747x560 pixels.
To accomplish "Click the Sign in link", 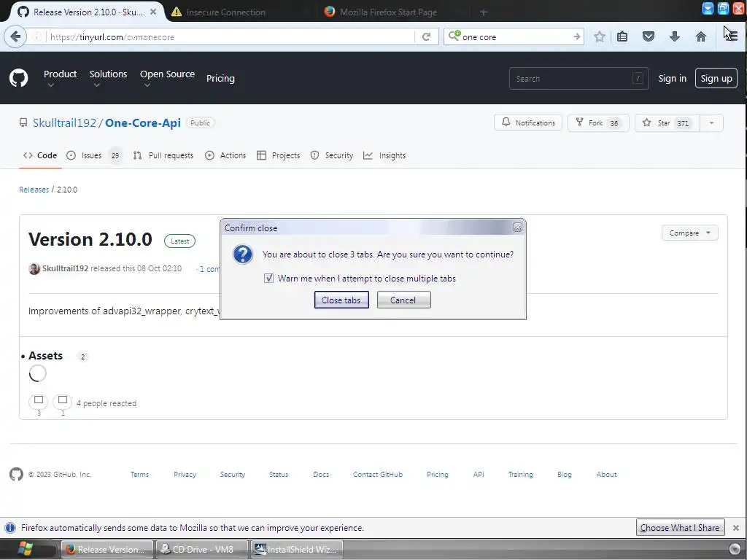I will 672,78.
